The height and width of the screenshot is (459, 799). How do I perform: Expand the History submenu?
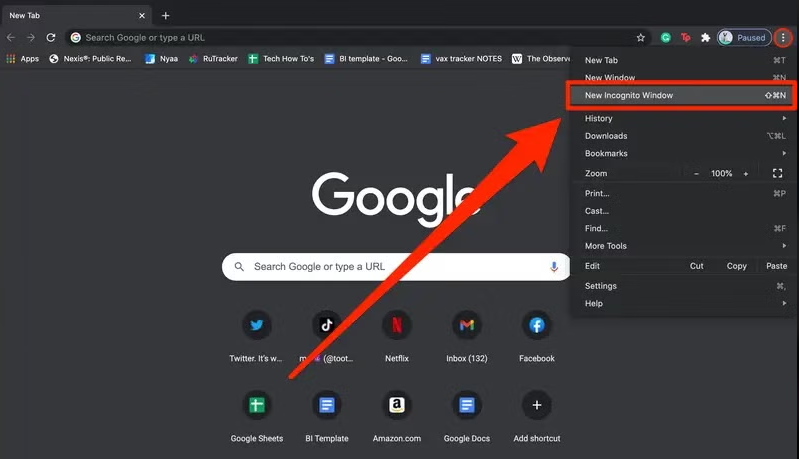[x=683, y=118]
